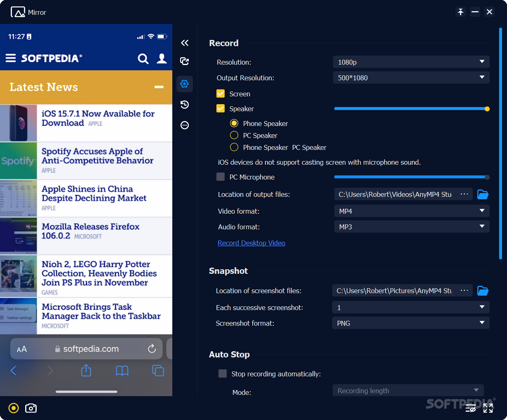Image resolution: width=507 pixels, height=420 pixels.
Task: Open Each successive screenshot dropdown
Action: point(411,307)
